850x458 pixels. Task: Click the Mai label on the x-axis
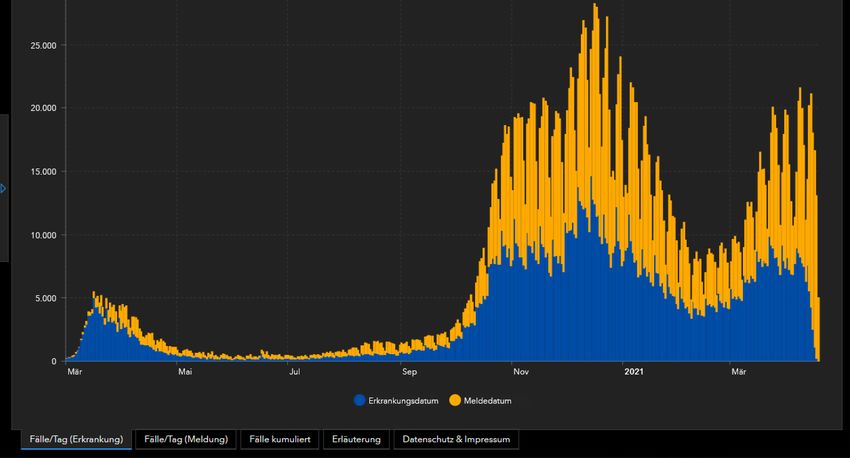point(185,372)
